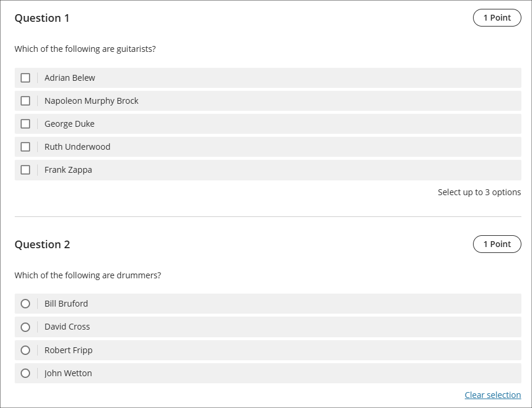Enable the Ruth Underwood checkbox
The width and height of the screenshot is (532, 408).
click(25, 147)
